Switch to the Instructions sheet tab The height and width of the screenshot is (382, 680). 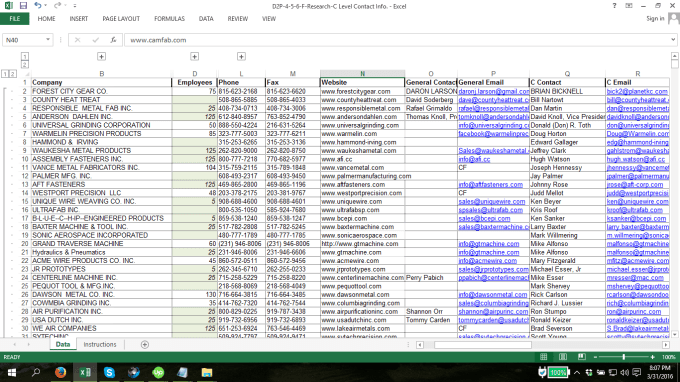[x=100, y=344]
